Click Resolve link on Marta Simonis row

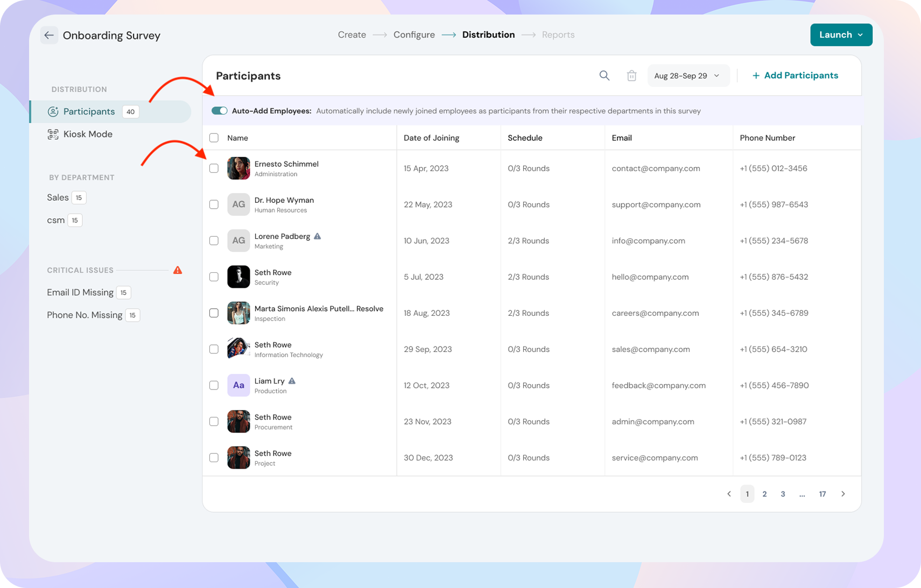coord(370,309)
